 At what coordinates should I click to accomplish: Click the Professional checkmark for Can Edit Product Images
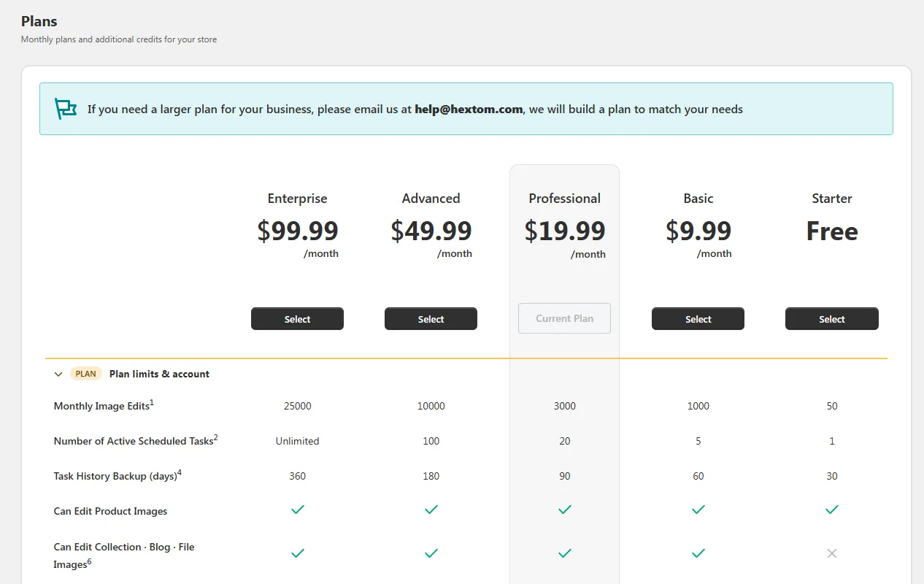(564, 510)
